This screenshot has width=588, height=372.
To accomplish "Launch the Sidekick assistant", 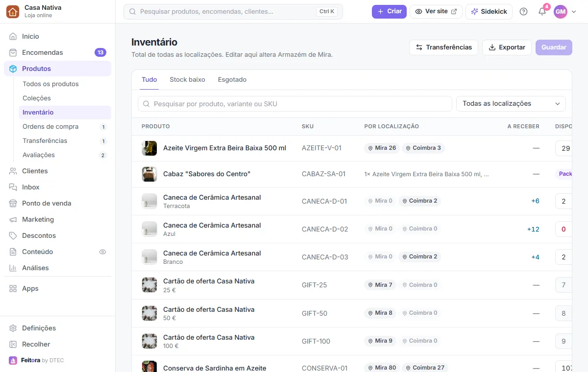I will point(489,11).
